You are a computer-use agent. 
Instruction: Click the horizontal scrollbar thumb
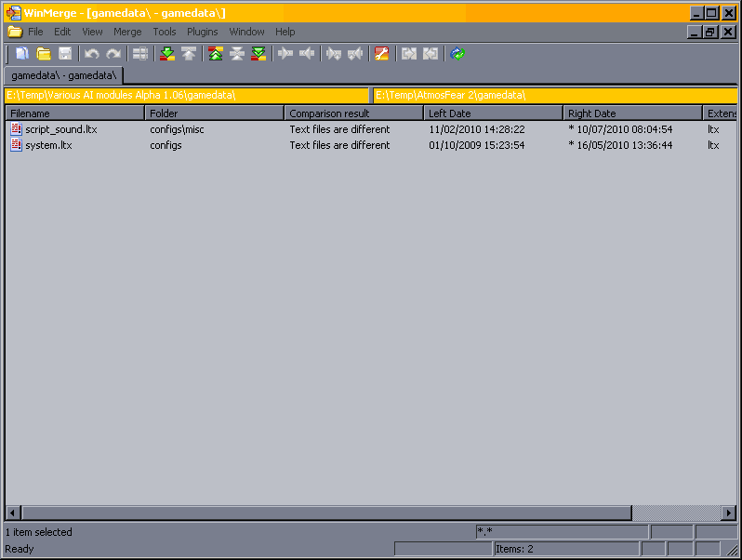(326, 513)
